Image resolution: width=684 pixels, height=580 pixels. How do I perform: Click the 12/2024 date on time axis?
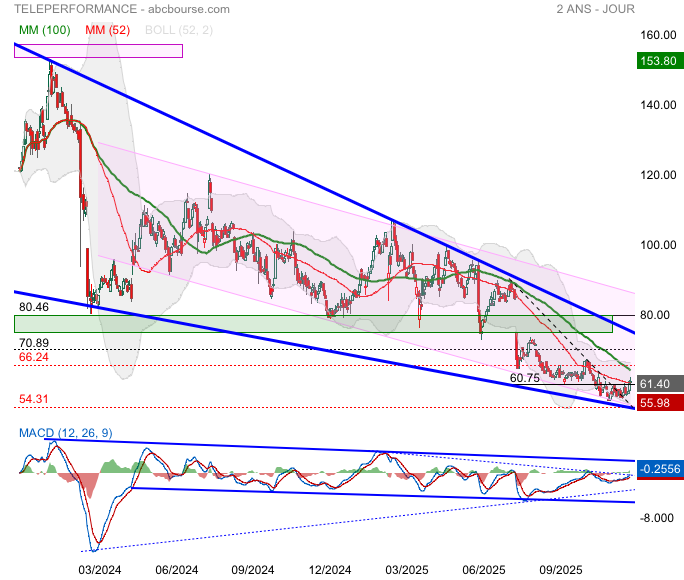(329, 569)
